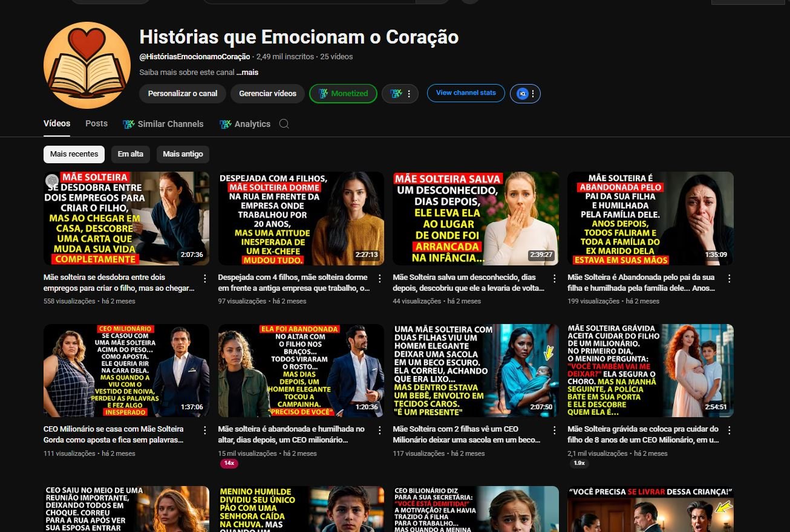This screenshot has width=790, height=532.
Task: Open options menu for 'Mãe Solteira com 2 filhas' video
Action: 554,430
